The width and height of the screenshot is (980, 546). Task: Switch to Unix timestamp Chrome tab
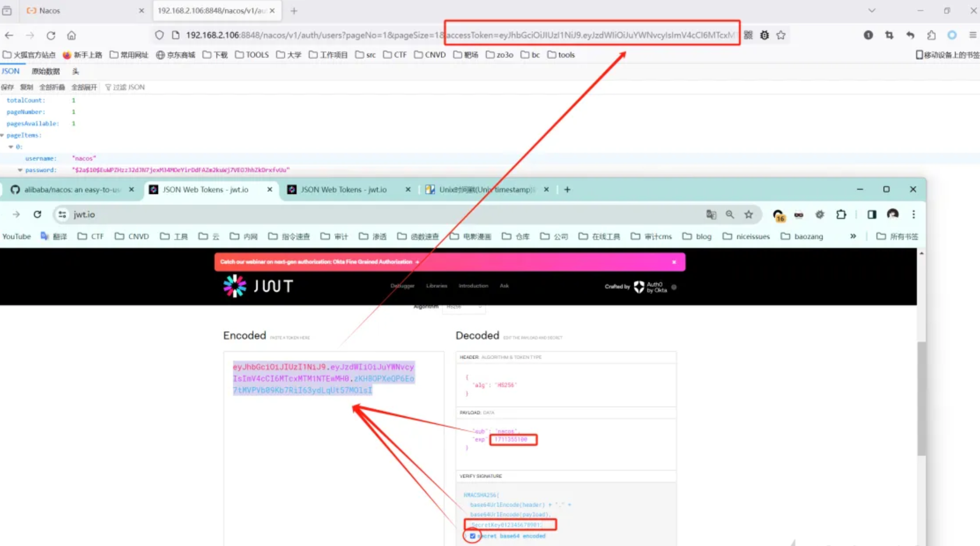[487, 189]
